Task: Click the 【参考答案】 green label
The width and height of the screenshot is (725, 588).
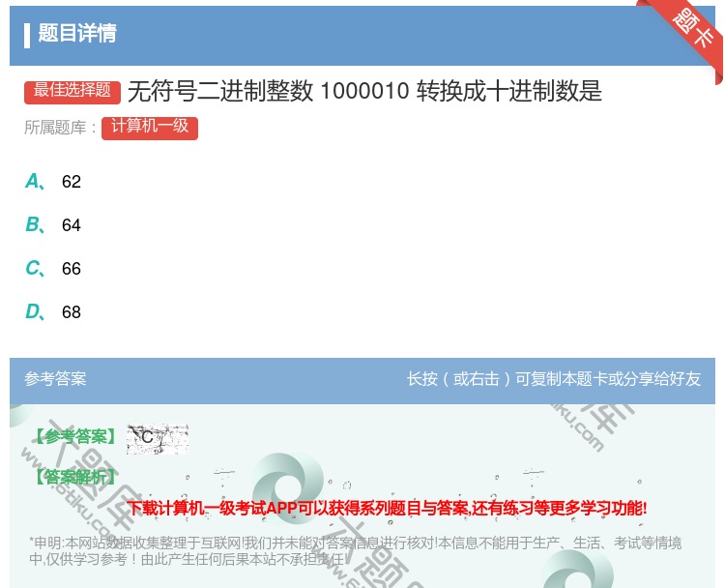Action: (74, 436)
